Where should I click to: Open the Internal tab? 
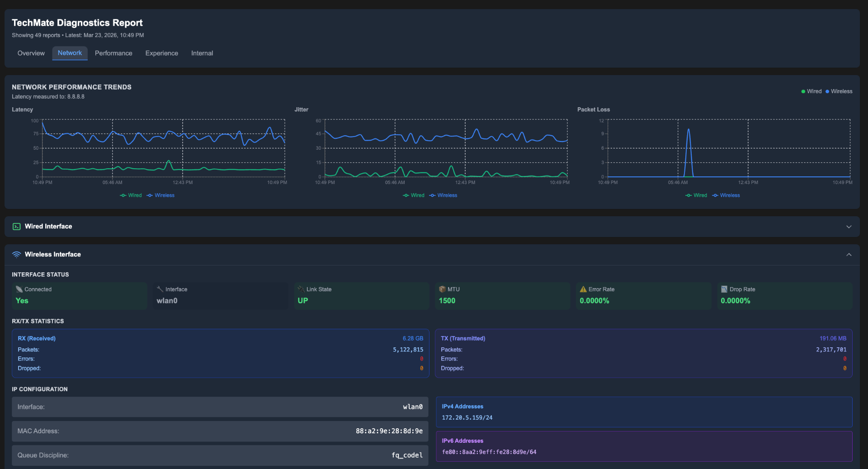coord(202,53)
